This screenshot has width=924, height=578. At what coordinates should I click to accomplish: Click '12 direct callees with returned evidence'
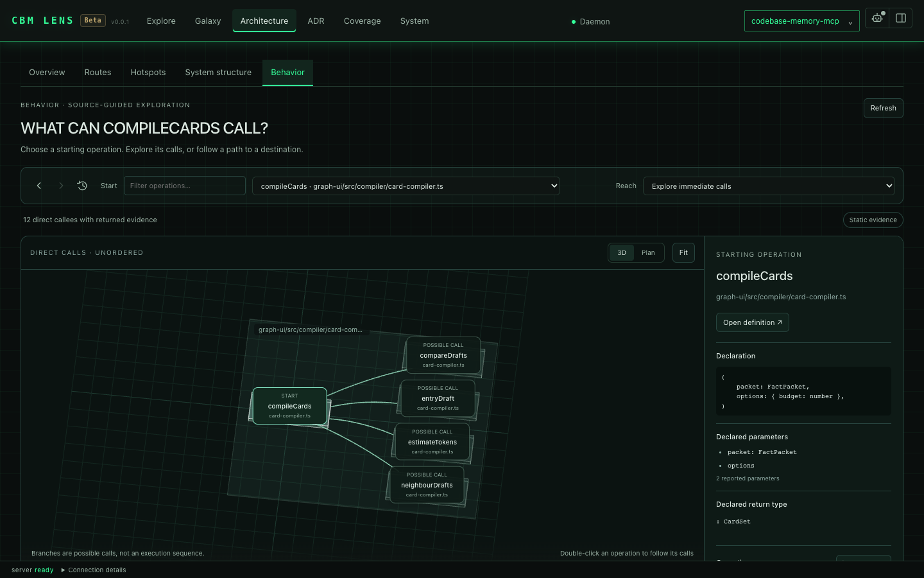[90, 220]
